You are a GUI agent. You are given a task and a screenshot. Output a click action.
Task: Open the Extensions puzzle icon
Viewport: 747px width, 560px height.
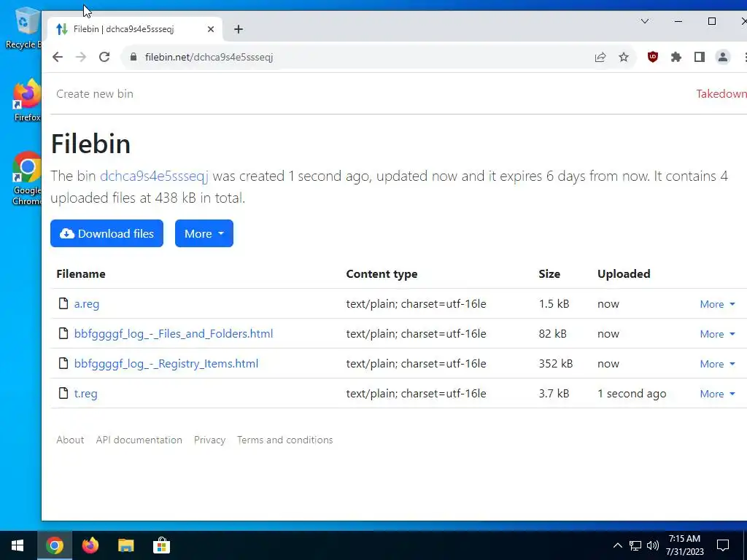point(676,57)
